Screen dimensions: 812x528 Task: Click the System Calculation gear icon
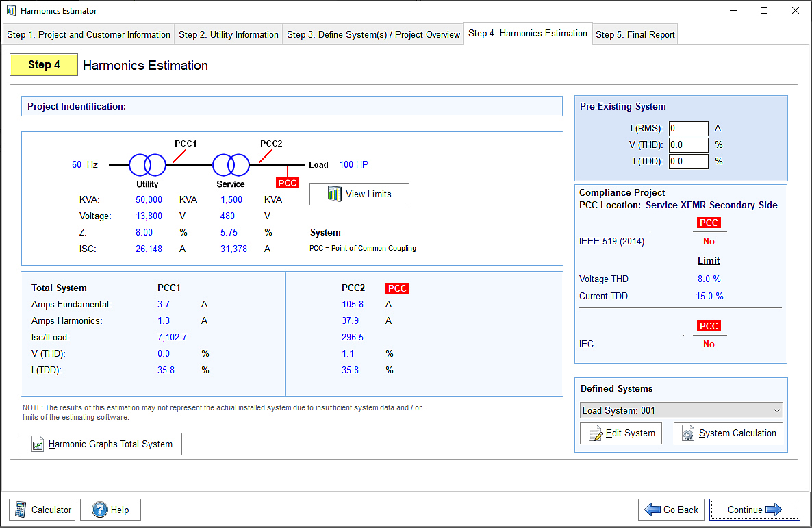[x=689, y=433]
